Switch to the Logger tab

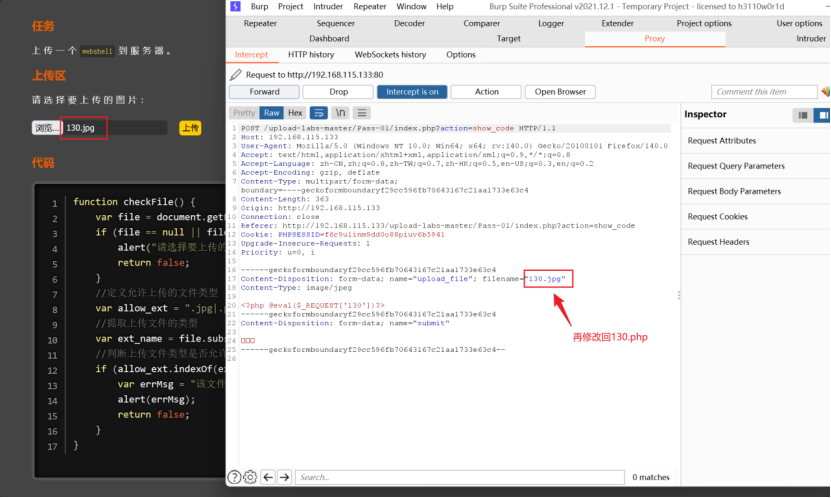click(x=551, y=23)
